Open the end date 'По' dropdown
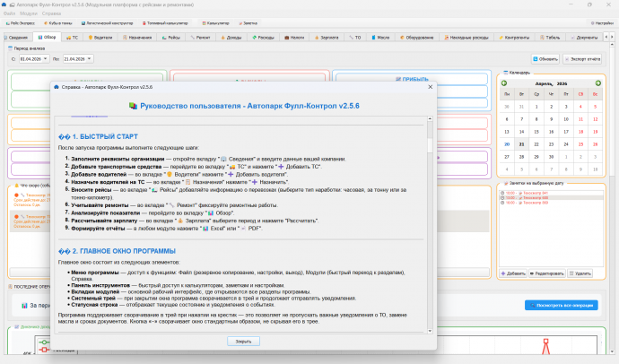Image resolution: width=619 pixels, height=364 pixels. [90, 59]
